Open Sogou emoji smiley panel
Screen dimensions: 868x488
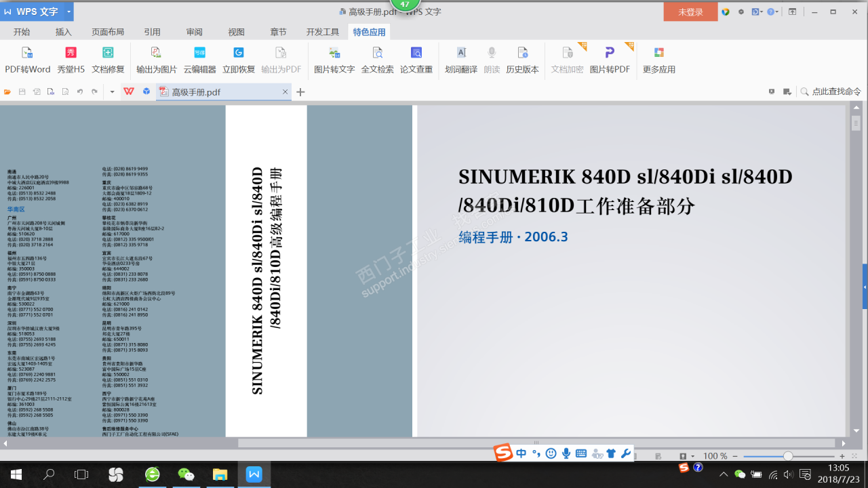tap(551, 453)
